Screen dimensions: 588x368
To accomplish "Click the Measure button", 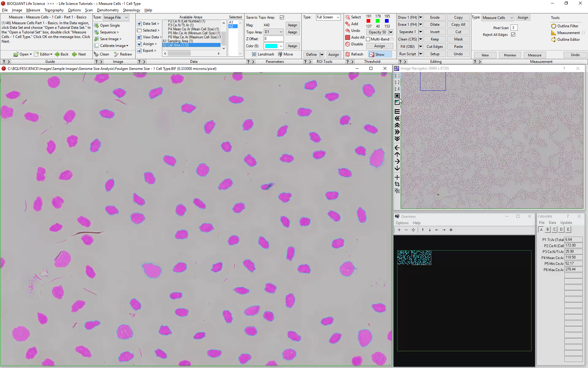I will [x=535, y=54].
